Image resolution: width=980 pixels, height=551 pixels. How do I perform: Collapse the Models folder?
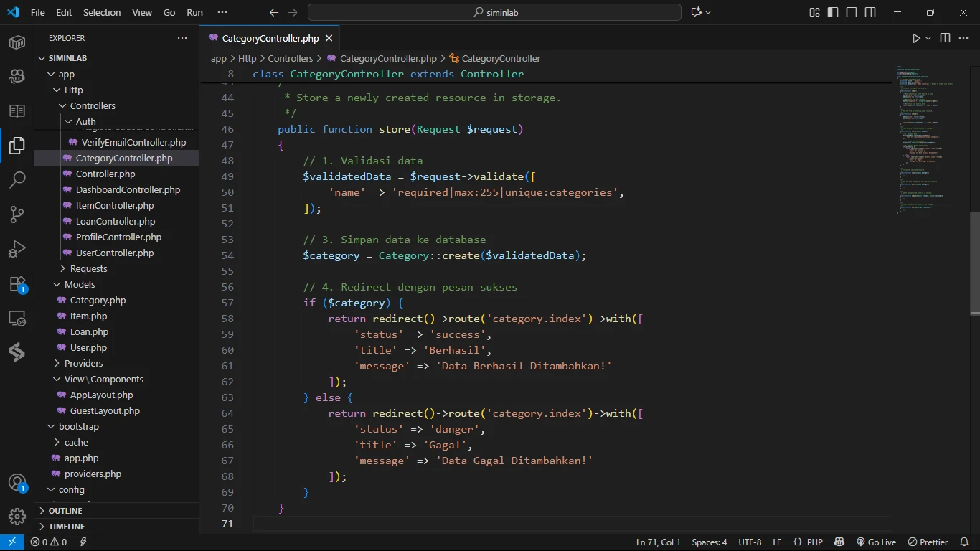pos(80,284)
